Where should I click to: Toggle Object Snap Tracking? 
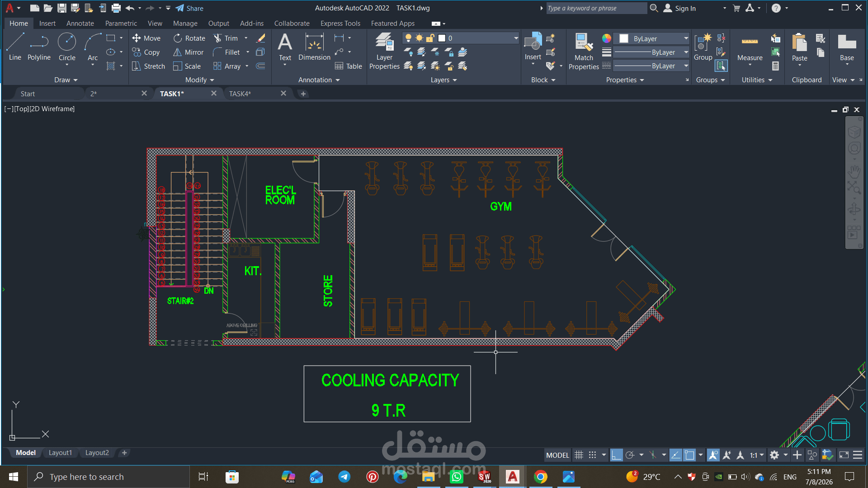[x=675, y=455]
